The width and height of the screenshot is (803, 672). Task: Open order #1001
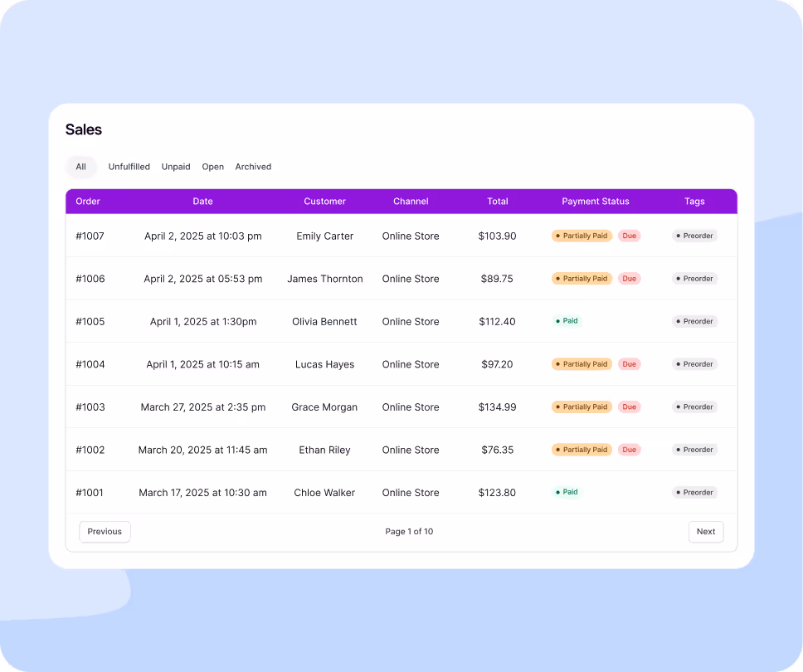coord(89,493)
